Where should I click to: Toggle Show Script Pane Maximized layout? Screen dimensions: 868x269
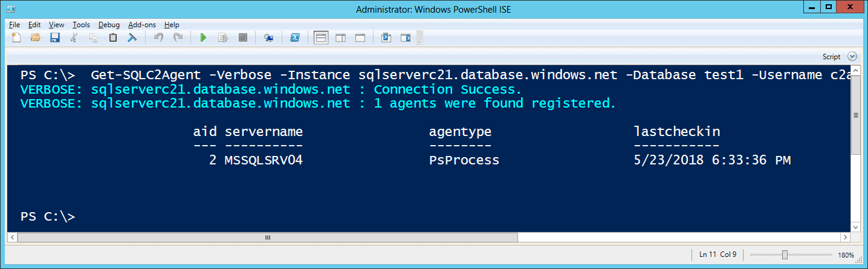(360, 38)
